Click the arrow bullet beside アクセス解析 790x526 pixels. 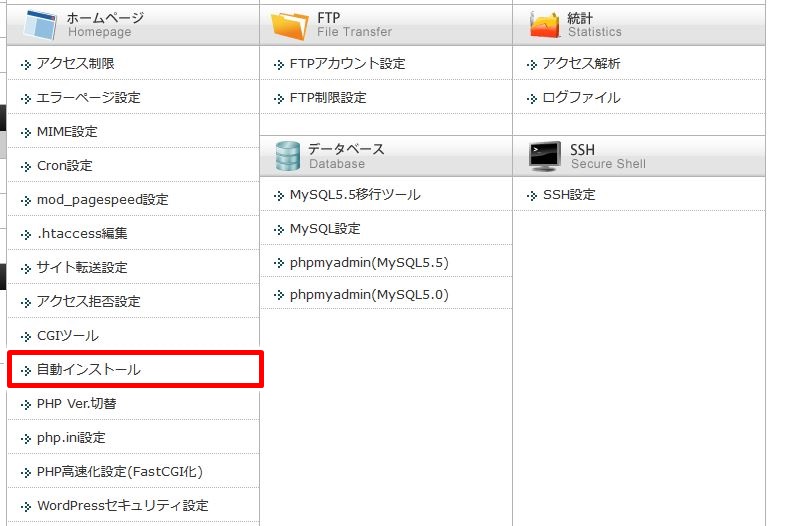click(x=532, y=64)
